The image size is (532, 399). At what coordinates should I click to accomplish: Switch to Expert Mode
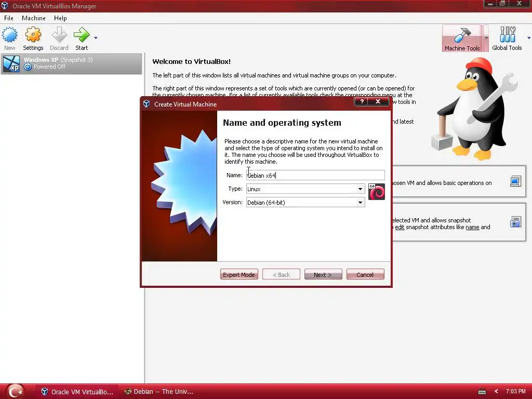point(239,274)
